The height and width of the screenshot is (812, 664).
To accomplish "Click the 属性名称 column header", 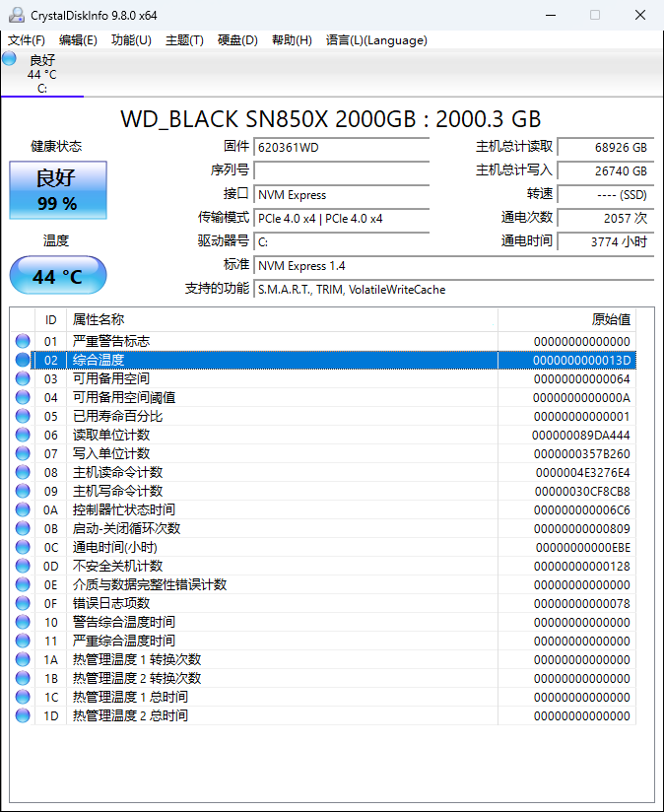I will [282, 319].
